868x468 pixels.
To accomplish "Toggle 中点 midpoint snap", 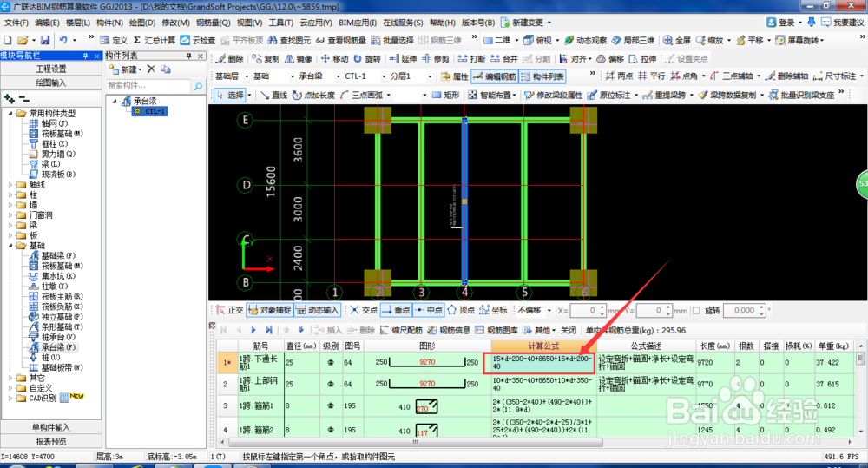I will point(429,310).
